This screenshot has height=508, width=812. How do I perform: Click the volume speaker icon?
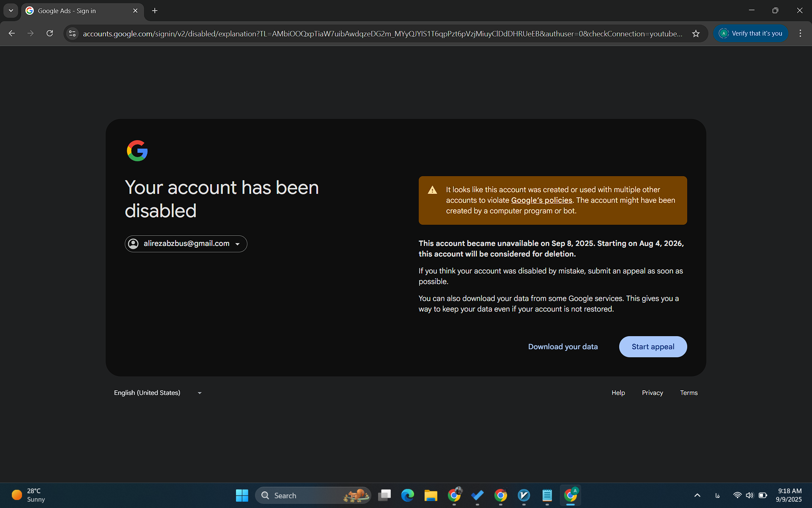(x=750, y=495)
